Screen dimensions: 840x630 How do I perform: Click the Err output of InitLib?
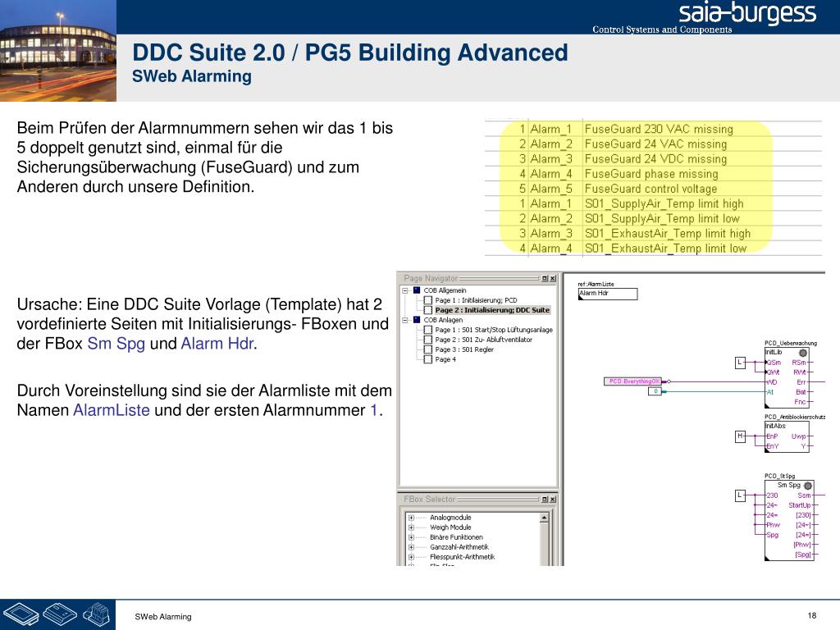[x=801, y=382]
